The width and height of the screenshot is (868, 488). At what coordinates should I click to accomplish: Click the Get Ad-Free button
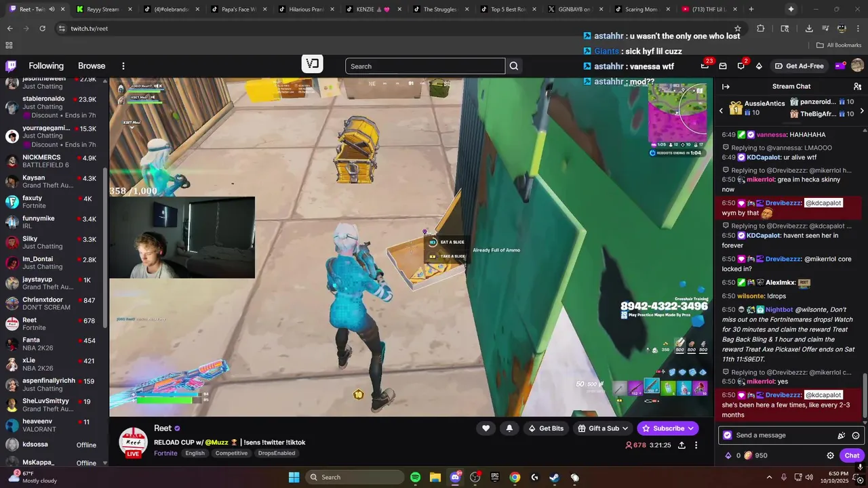[799, 66]
